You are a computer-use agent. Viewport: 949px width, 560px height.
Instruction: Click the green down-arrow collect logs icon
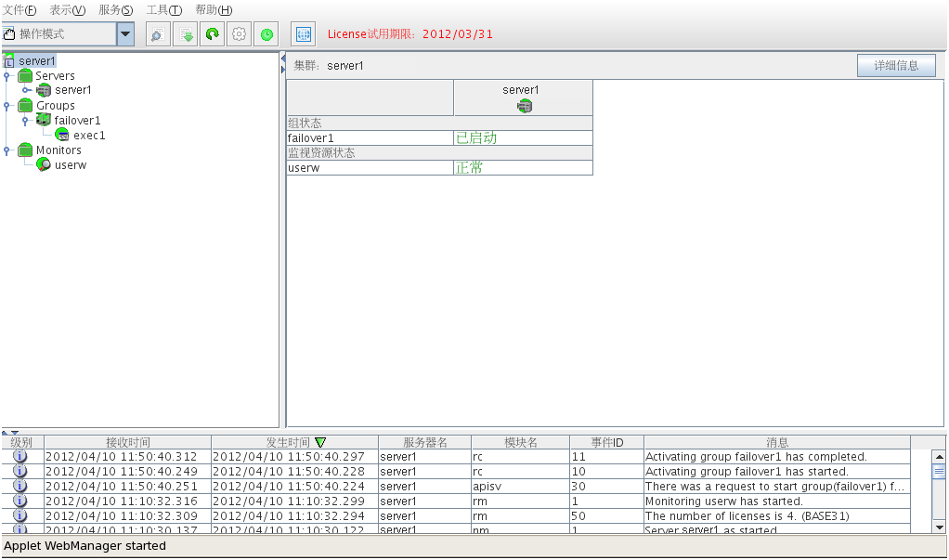point(185,34)
